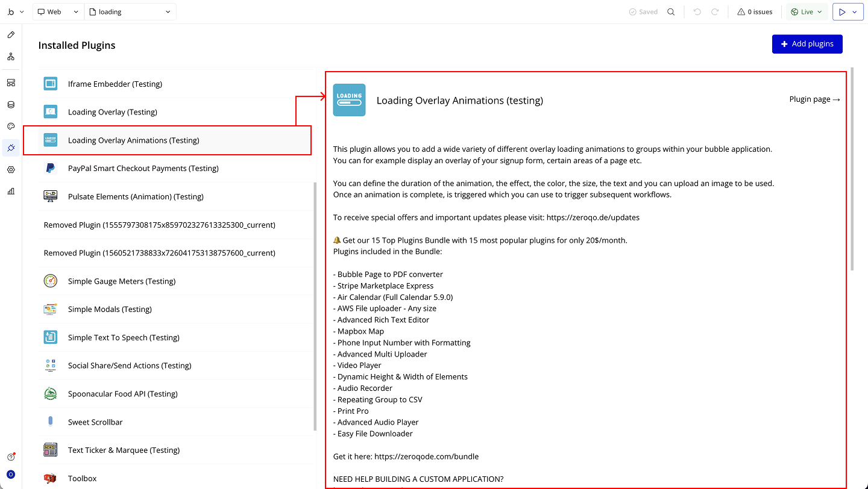This screenshot has width=868, height=489.
Task: Click the Installed Plugins heading
Action: pyautogui.click(x=77, y=45)
